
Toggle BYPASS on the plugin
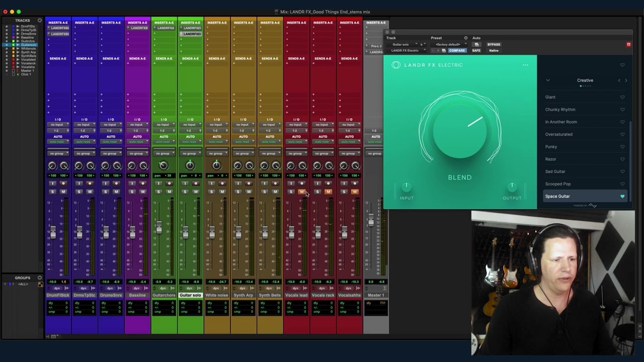click(x=494, y=44)
